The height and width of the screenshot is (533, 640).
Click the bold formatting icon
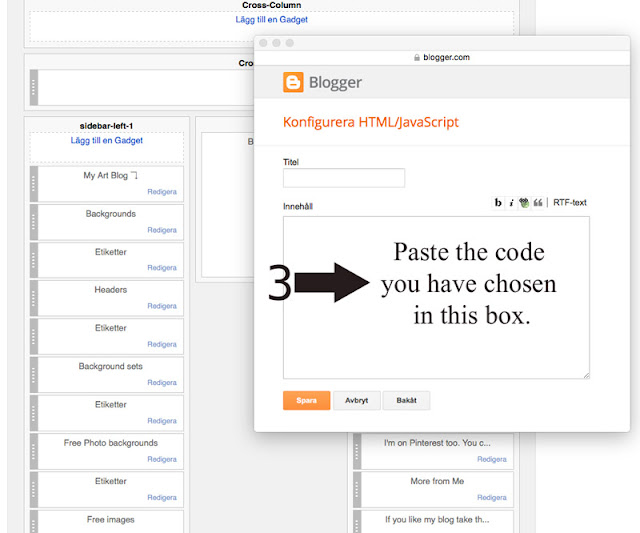click(498, 202)
